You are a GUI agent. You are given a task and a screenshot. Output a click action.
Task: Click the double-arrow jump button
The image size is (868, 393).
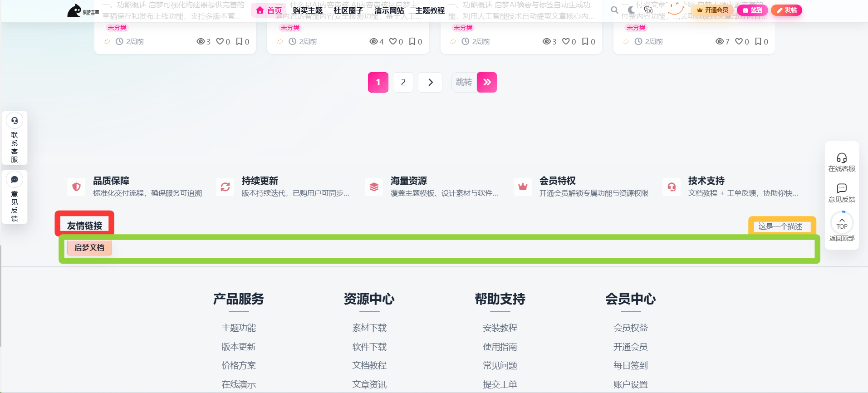pyautogui.click(x=487, y=82)
